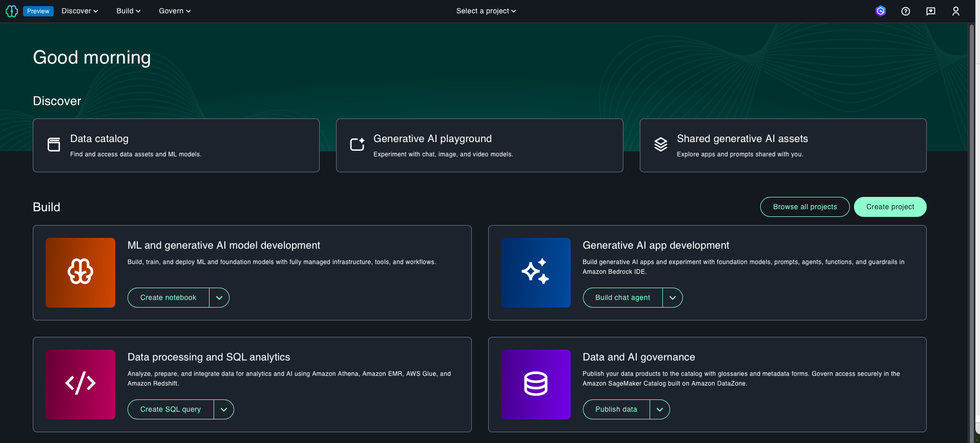Open the help question mark icon
Screen dimensions: 980x443
tap(905, 11)
